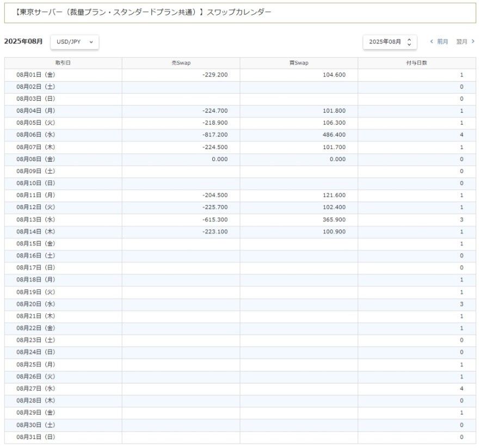Select the -204.500 sell swap value
The width and height of the screenshot is (480, 448).
[x=215, y=195]
